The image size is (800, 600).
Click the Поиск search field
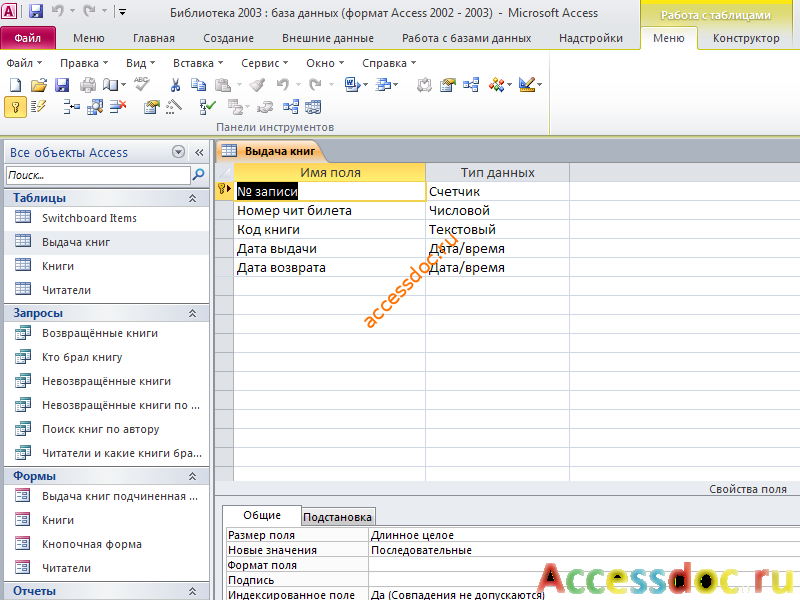98,175
